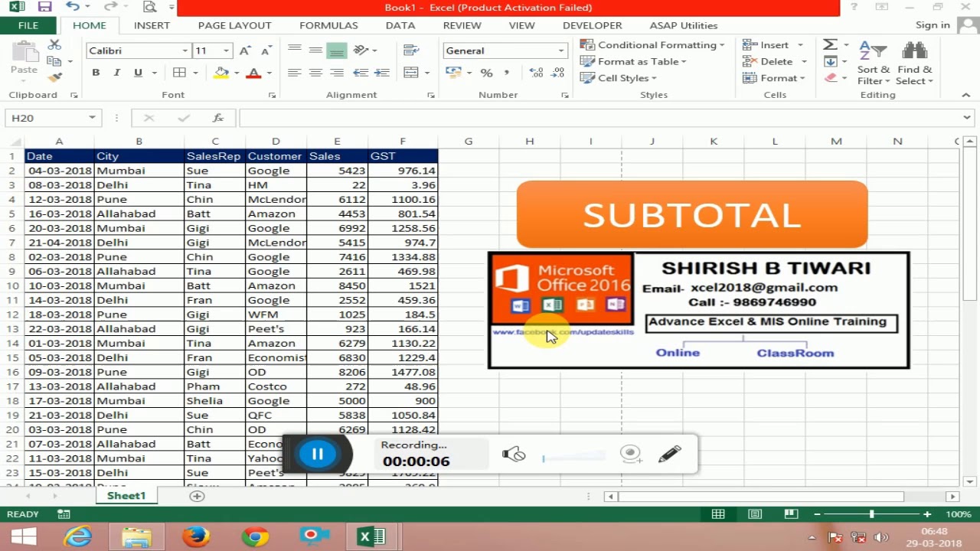Toggle Align Right
The height and width of the screenshot is (551, 980).
pos(336,73)
